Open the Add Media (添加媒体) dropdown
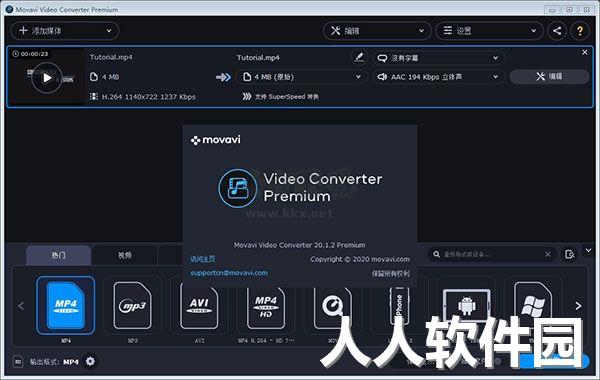Viewport: 600px width, 380px height. click(x=65, y=31)
